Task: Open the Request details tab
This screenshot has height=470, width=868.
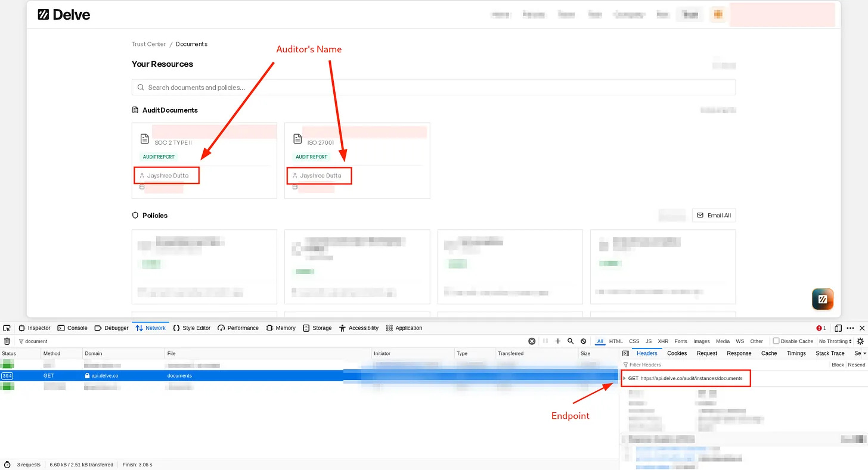Action: 707,353
